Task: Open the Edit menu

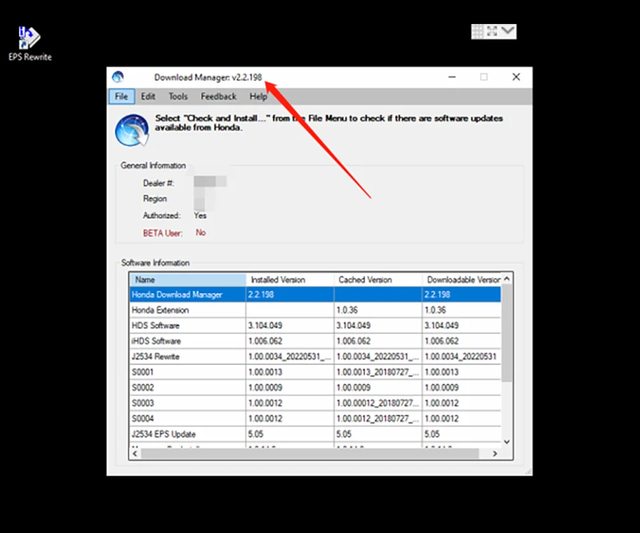Action: click(148, 96)
